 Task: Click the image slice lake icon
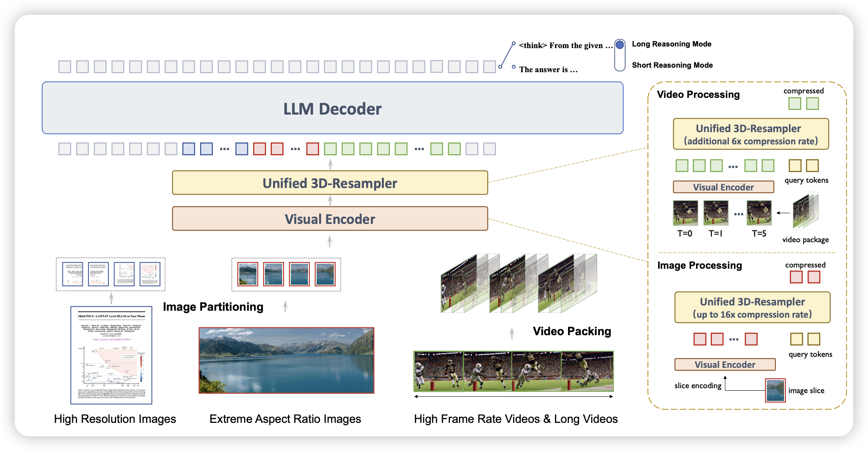point(775,390)
